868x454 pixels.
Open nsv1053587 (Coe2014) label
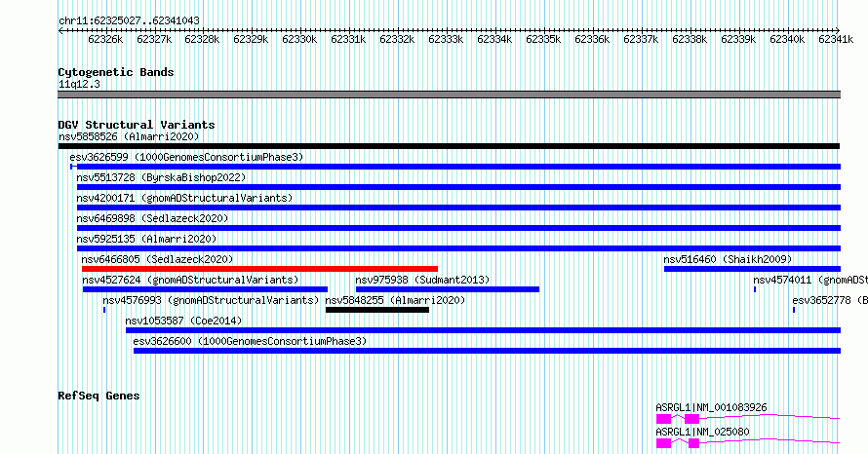183,321
